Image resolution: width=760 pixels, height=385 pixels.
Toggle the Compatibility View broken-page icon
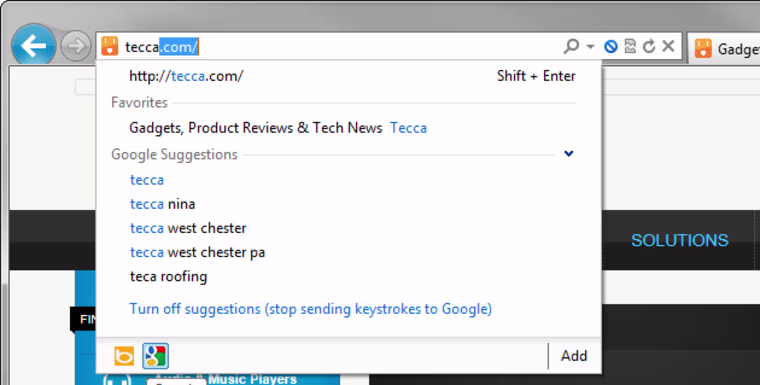pos(630,46)
